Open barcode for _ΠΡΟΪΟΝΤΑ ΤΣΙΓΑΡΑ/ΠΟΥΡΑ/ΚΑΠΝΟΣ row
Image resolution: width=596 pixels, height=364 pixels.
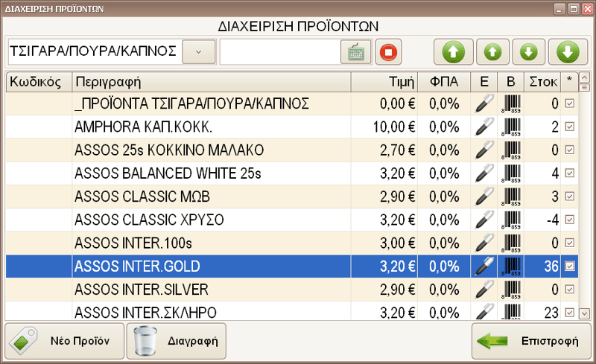tap(511, 103)
